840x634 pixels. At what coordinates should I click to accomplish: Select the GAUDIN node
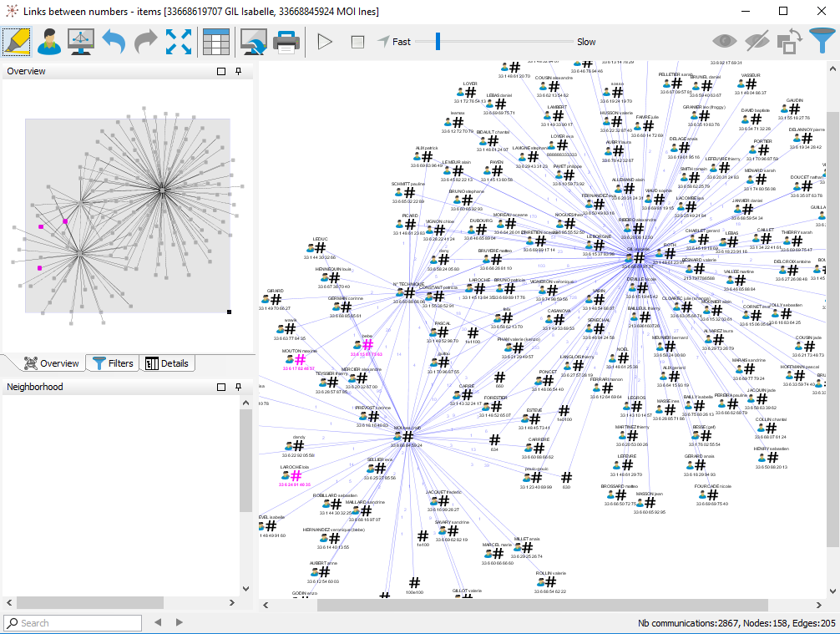[794, 109]
